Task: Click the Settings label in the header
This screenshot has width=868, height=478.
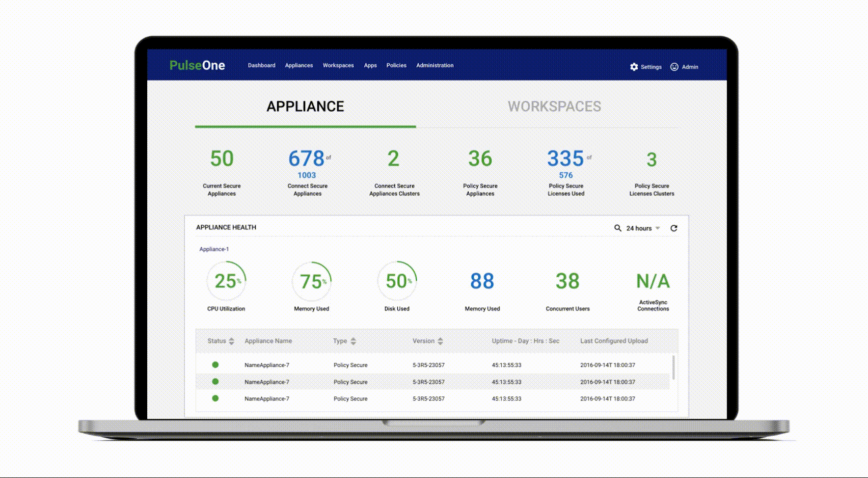Action: [x=651, y=67]
